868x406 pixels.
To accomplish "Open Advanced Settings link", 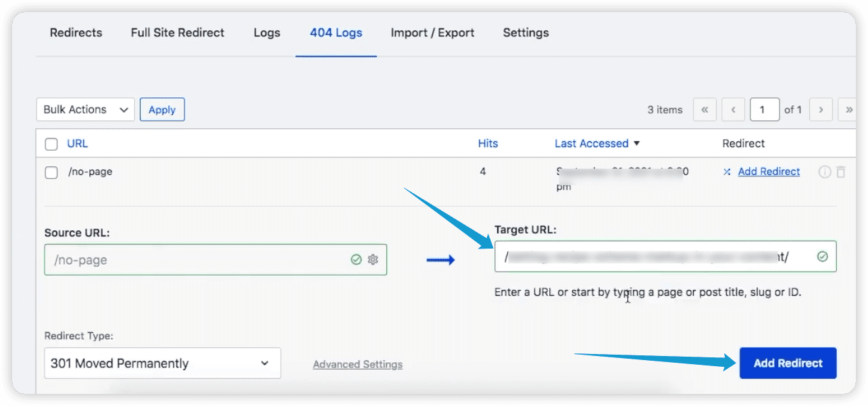I will click(358, 364).
